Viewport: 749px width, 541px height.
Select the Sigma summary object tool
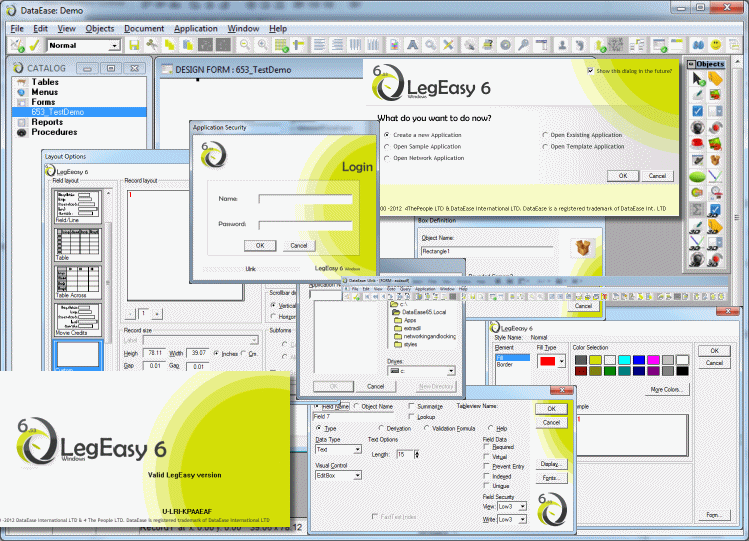coord(698,209)
